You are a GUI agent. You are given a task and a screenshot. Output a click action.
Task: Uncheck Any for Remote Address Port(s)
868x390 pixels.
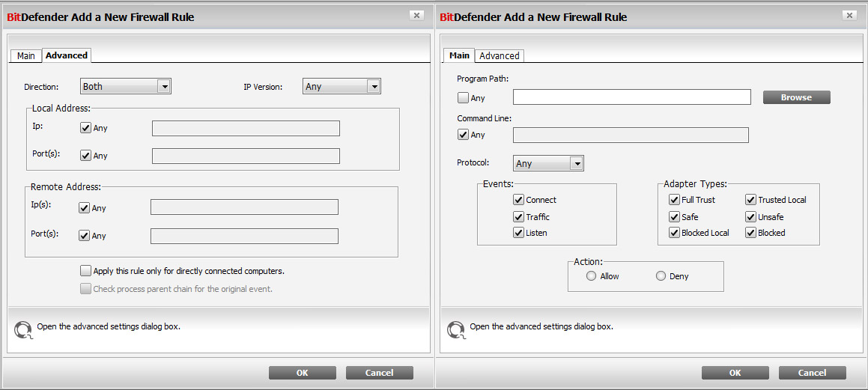(x=84, y=236)
